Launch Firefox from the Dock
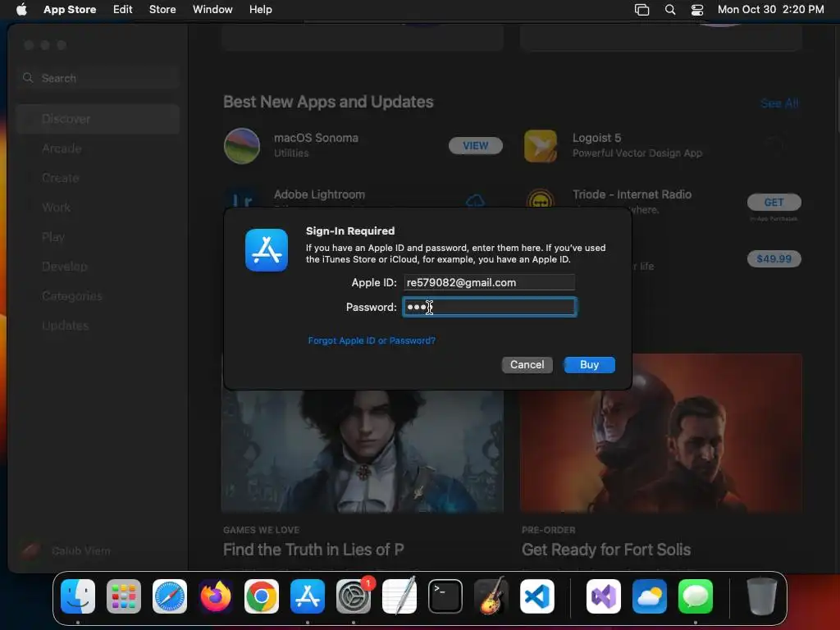 tap(216, 596)
